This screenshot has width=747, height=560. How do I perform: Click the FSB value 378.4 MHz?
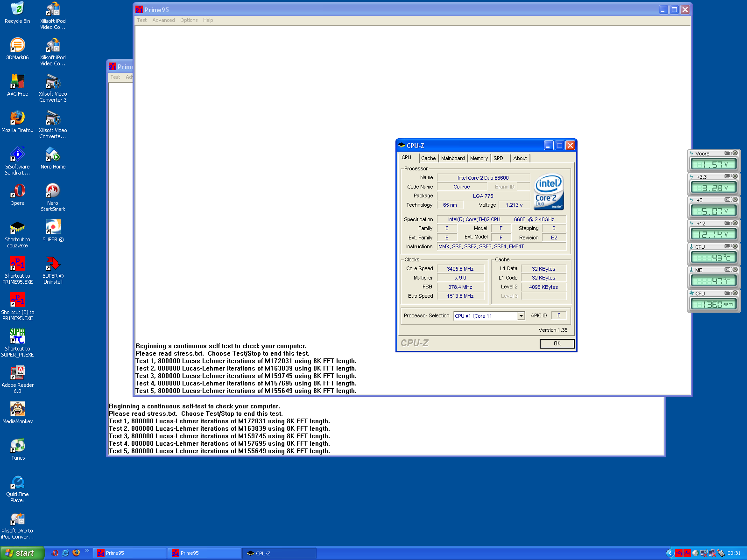point(460,287)
